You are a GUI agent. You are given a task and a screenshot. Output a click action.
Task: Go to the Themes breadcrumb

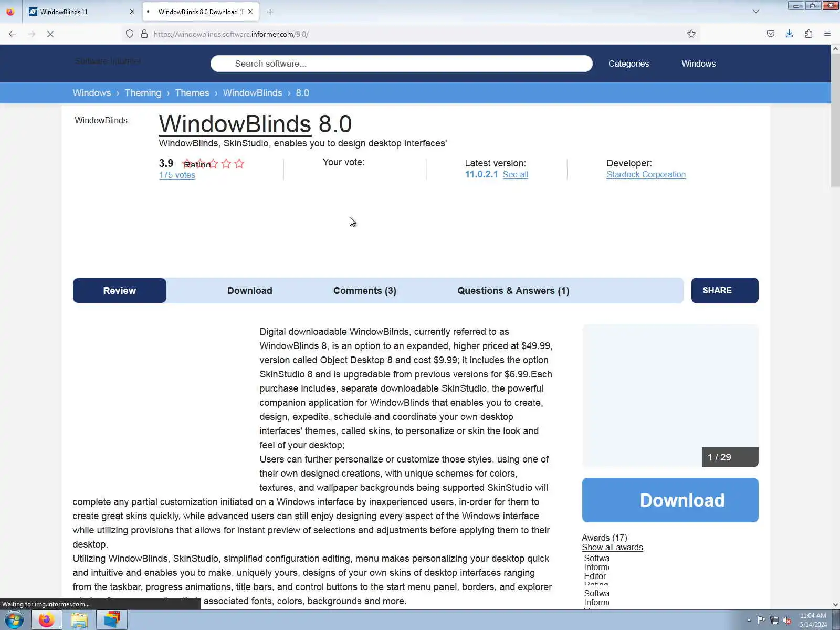click(x=192, y=93)
